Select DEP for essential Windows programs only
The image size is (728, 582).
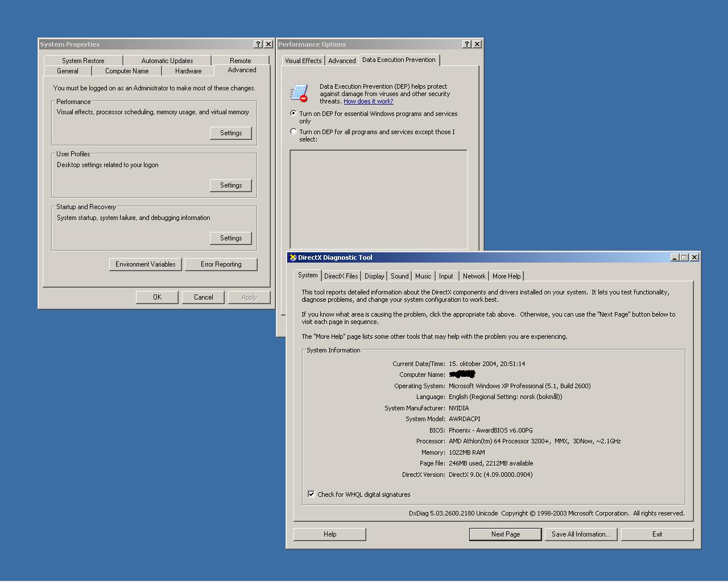coord(293,113)
